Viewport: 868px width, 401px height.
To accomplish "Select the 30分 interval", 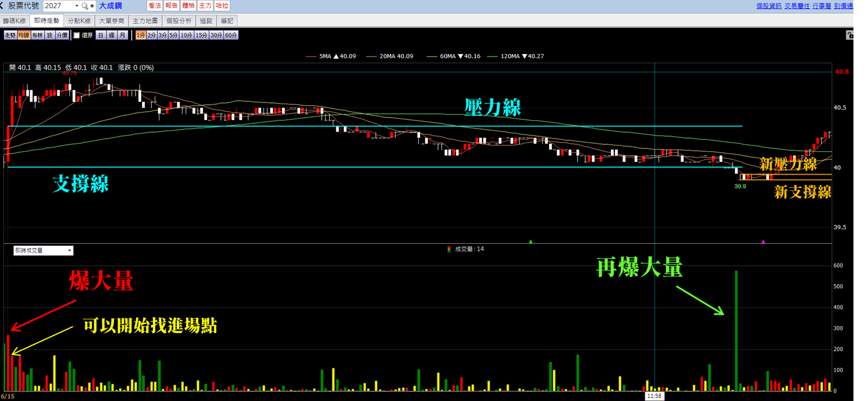I will point(216,36).
